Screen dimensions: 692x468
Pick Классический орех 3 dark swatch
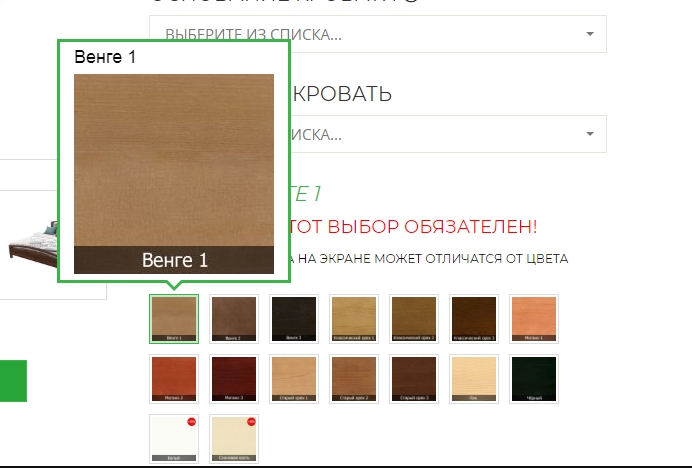[474, 319]
